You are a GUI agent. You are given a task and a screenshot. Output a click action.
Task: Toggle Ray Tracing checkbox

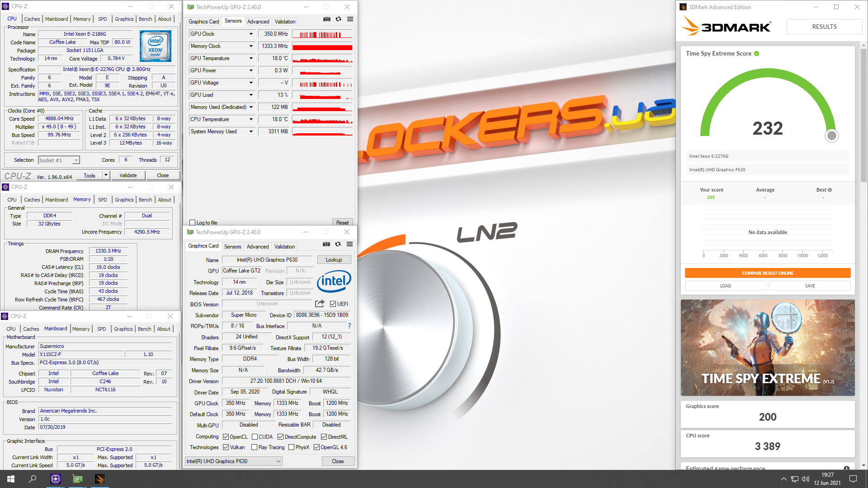(255, 447)
